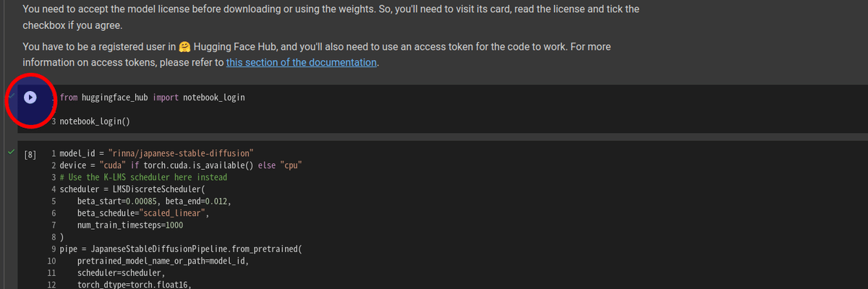The height and width of the screenshot is (289, 868).
Task: Click the pretrained_model_name_or_path=model_id line
Action: point(163,260)
